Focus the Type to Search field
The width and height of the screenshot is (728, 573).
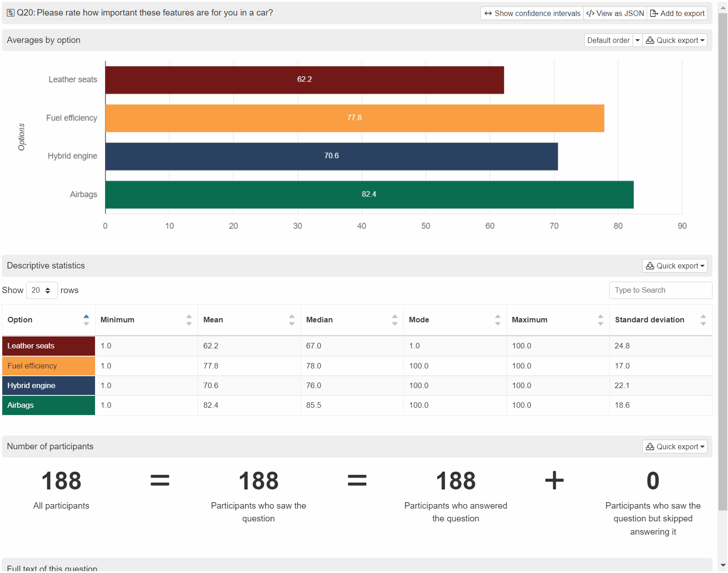660,290
